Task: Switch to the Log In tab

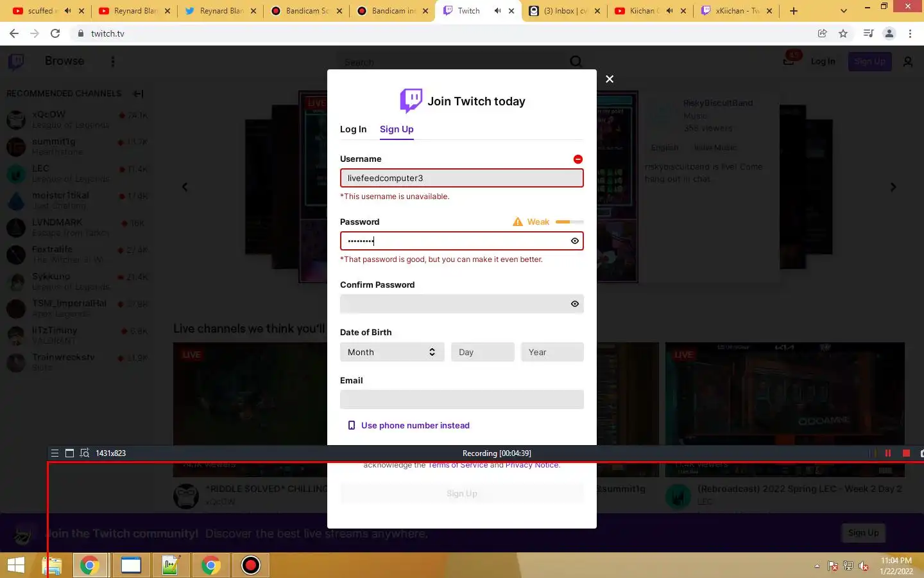Action: 354,129
